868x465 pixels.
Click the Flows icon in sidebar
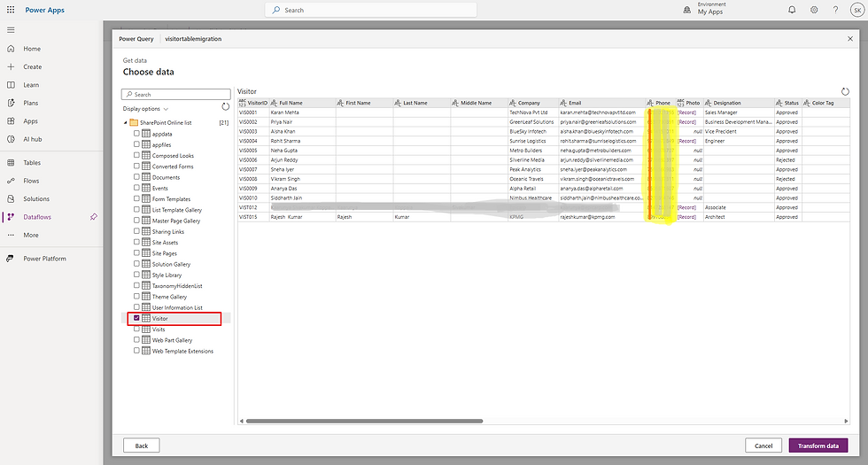[11, 181]
